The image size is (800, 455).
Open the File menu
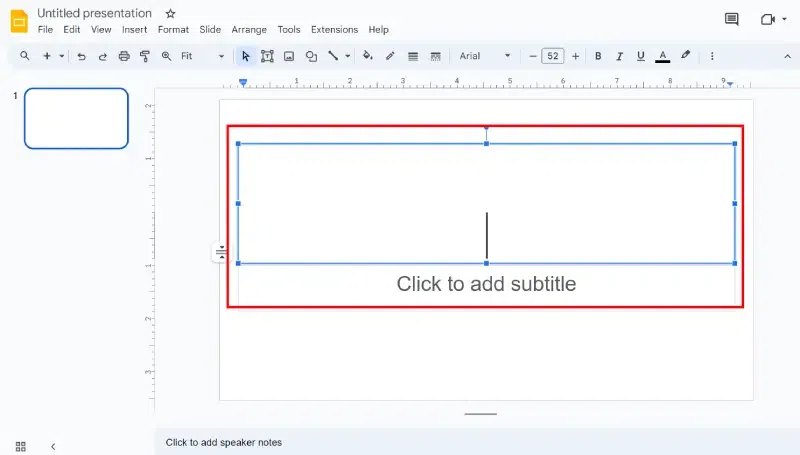45,30
